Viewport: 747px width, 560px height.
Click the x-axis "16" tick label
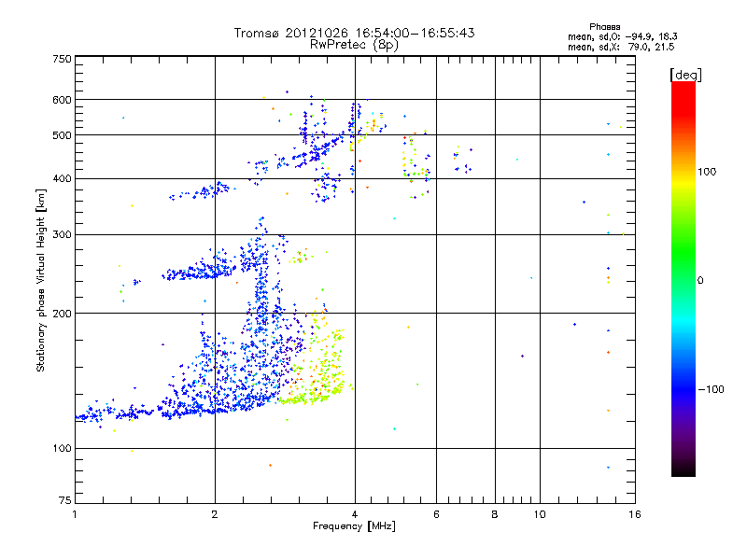point(635,514)
